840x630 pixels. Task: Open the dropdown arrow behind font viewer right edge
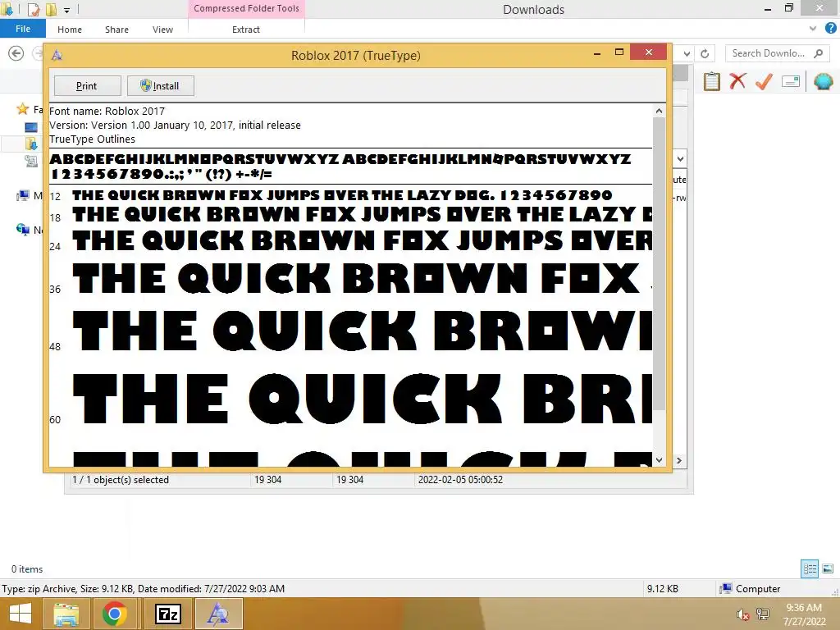coord(680,158)
